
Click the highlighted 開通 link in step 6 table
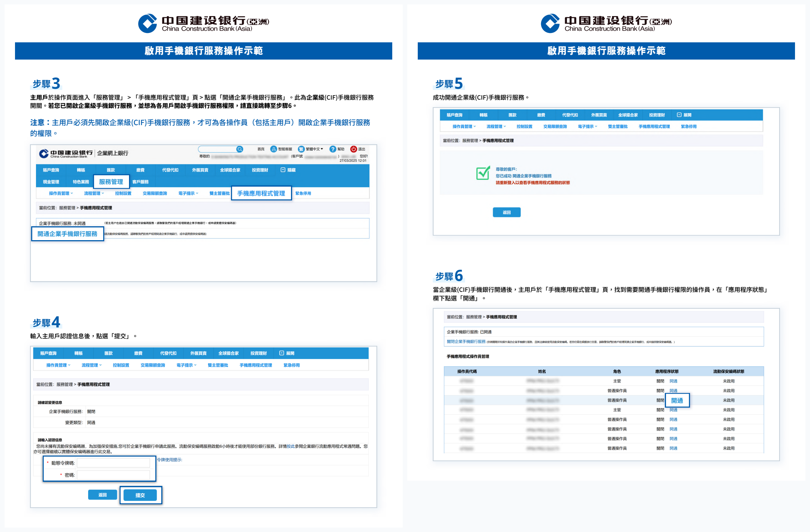click(677, 400)
